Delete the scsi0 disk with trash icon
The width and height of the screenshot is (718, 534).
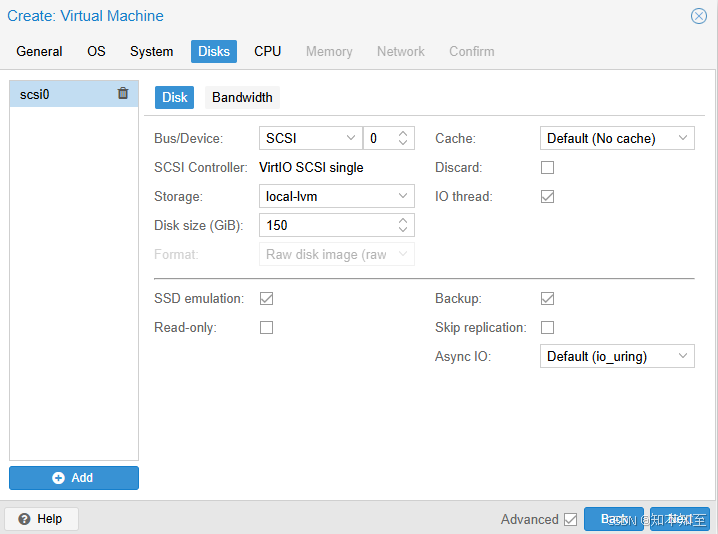pyautogui.click(x=123, y=93)
